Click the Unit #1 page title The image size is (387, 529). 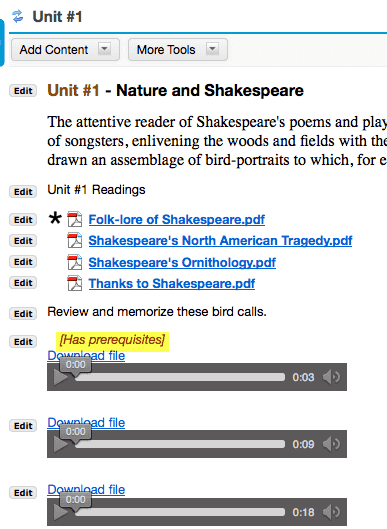(x=57, y=17)
